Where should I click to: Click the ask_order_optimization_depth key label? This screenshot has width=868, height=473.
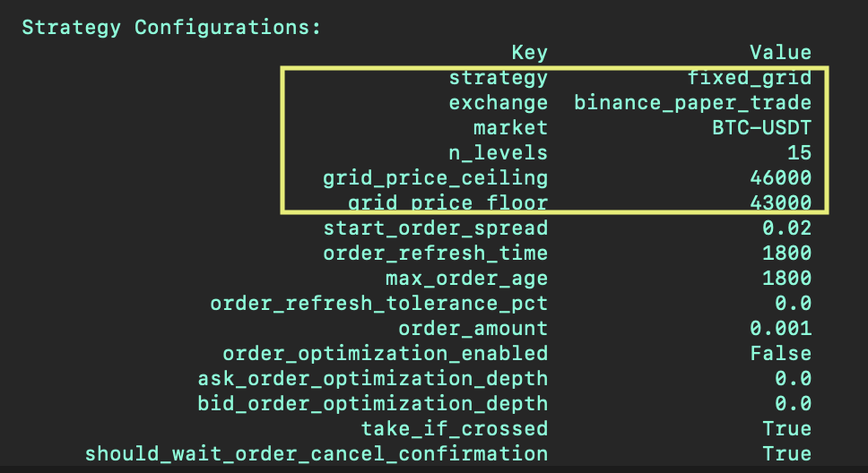[x=372, y=379]
